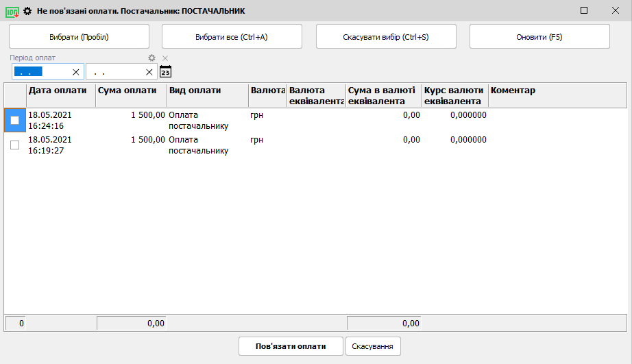Image resolution: width=632 pixels, height=364 pixels.
Task: Remove the Період оплат filter with small x
Action: [x=165, y=58]
